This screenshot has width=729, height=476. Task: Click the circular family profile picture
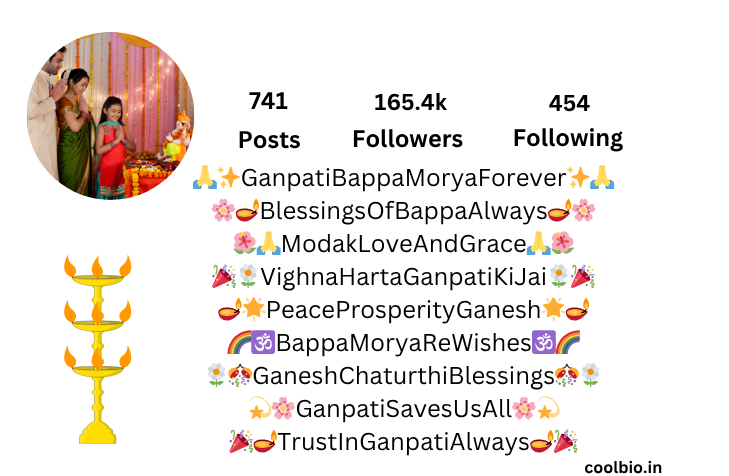pos(111,116)
